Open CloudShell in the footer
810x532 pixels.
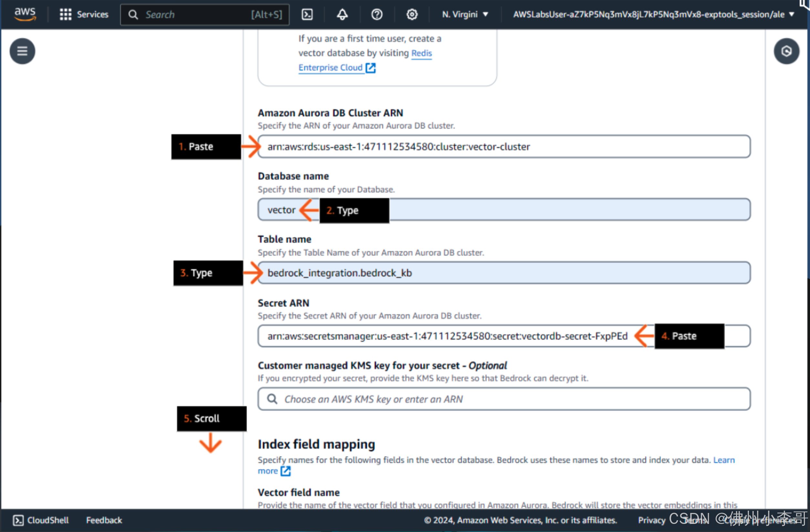point(41,520)
